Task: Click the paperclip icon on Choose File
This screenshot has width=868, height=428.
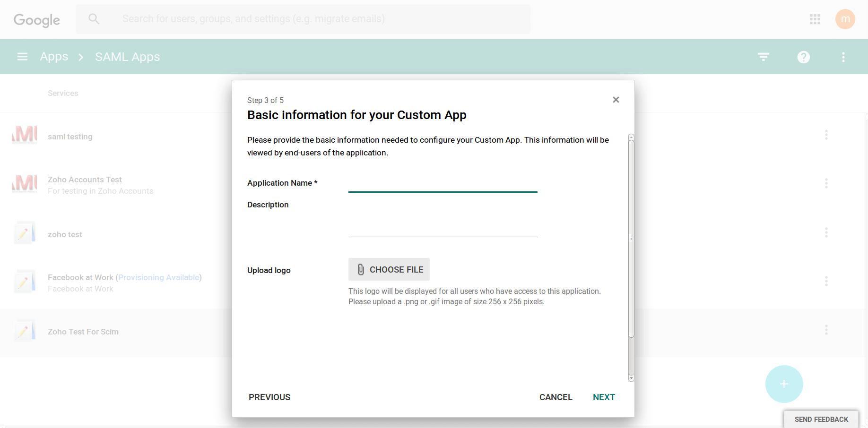Action: pos(361,269)
